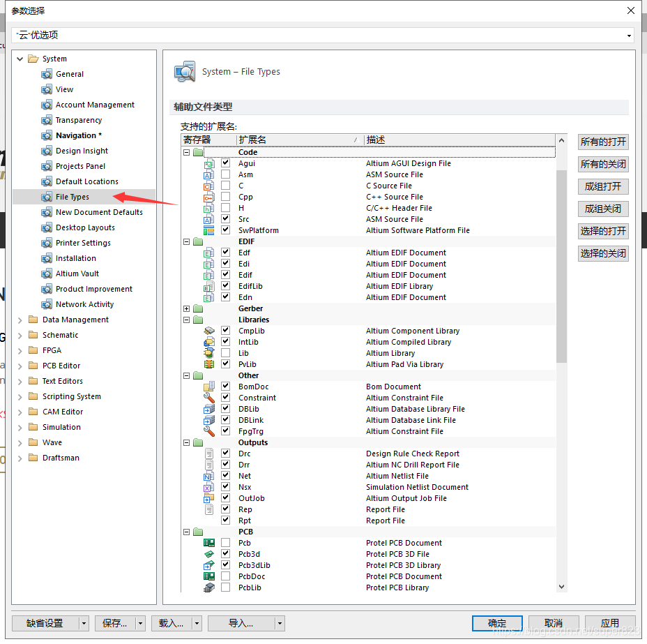This screenshot has width=647, height=644.
Task: Open the Altium Vault page
Action: 77,274
